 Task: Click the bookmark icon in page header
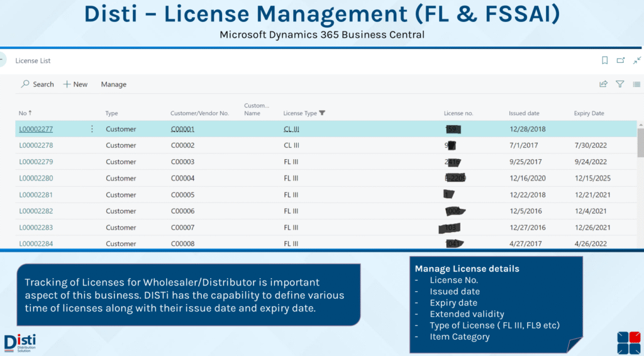pos(604,60)
